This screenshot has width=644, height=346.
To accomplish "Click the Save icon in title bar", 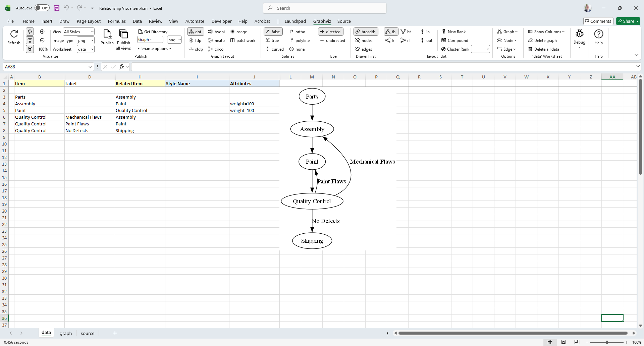I will tap(57, 8).
